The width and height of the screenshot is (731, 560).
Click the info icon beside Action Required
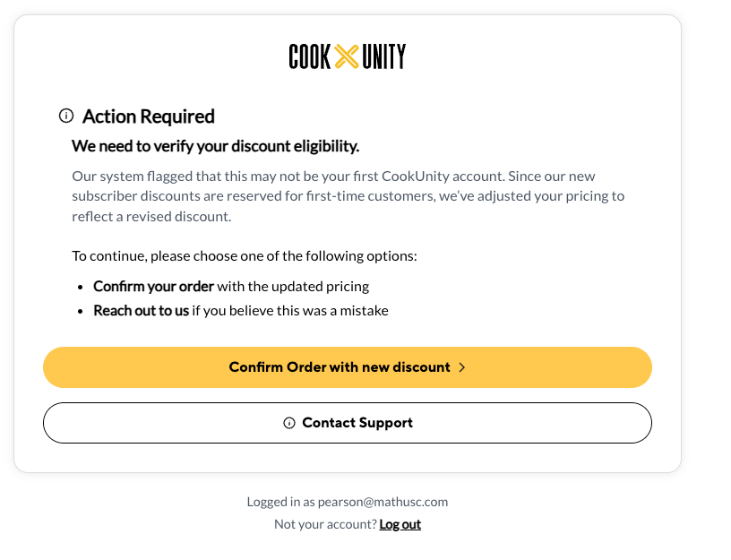(x=66, y=116)
